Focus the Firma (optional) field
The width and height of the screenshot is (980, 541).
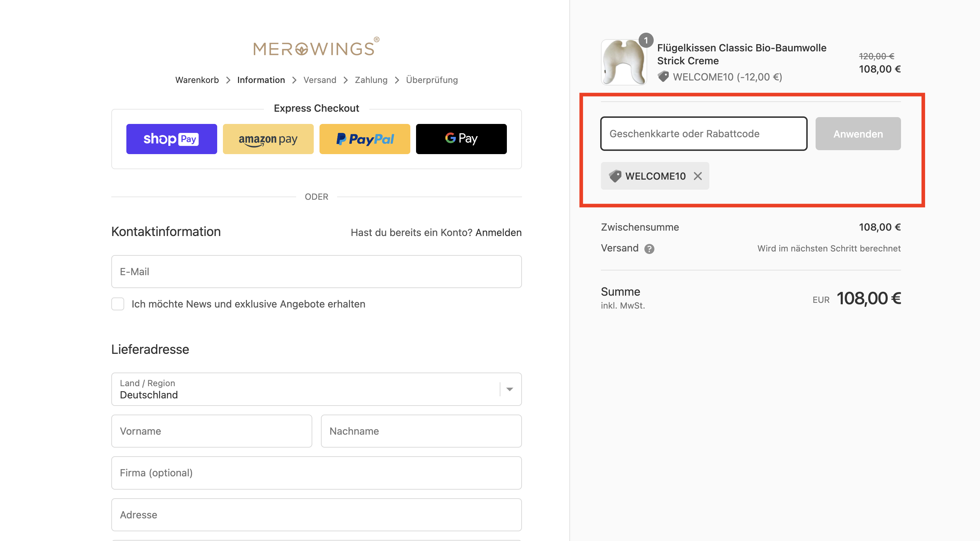(x=316, y=473)
